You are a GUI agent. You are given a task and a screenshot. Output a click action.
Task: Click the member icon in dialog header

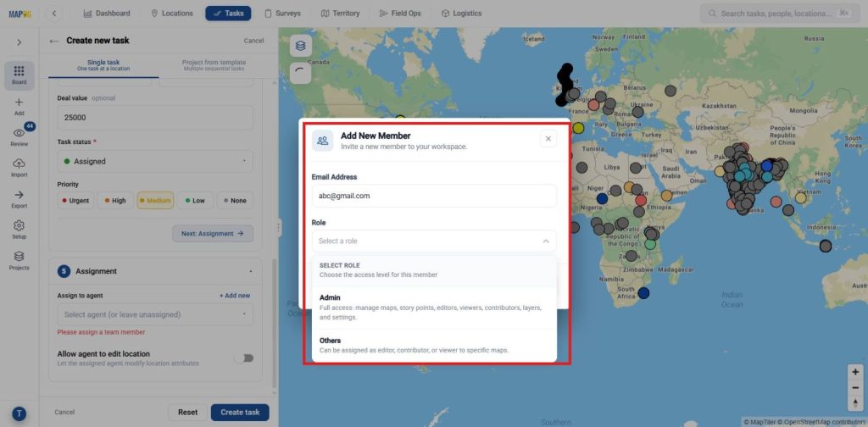323,141
